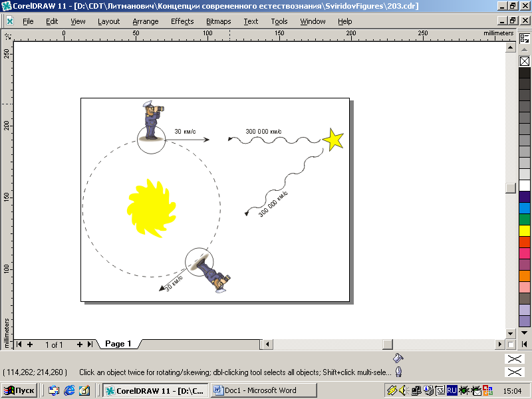The width and height of the screenshot is (532, 399).
Task: Click the RU language indicator in tray
Action: 452,390
